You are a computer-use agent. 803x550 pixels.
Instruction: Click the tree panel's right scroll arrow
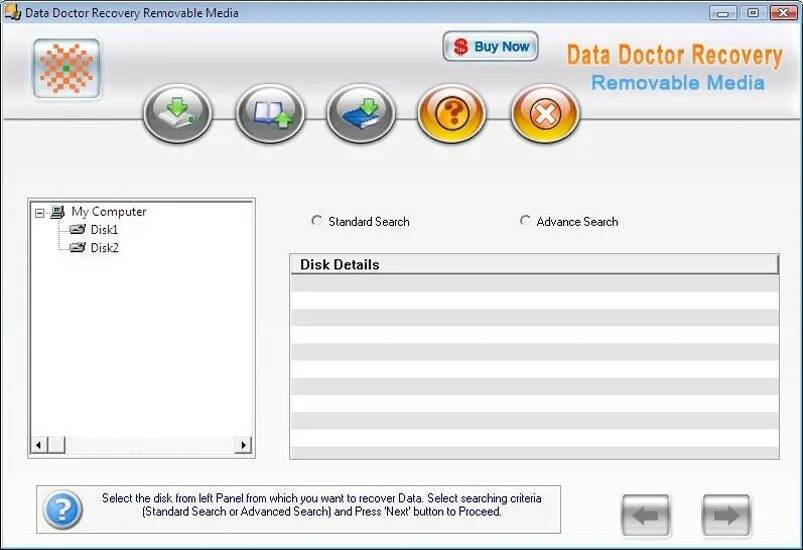[x=243, y=445]
